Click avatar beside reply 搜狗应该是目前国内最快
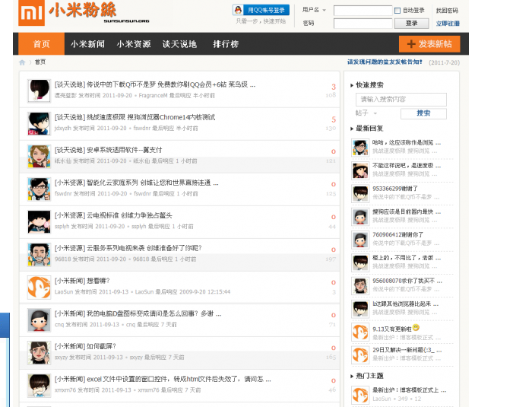The width and height of the screenshot is (532, 407). coord(360,217)
